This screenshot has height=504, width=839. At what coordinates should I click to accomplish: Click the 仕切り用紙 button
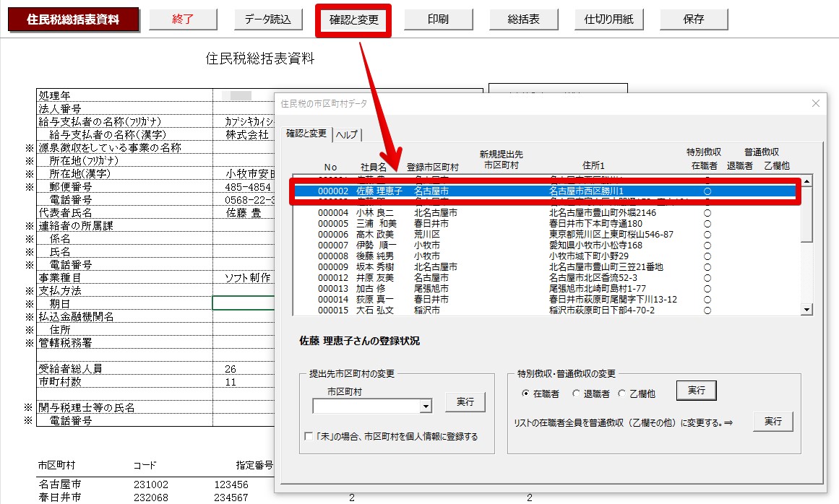[x=608, y=19]
